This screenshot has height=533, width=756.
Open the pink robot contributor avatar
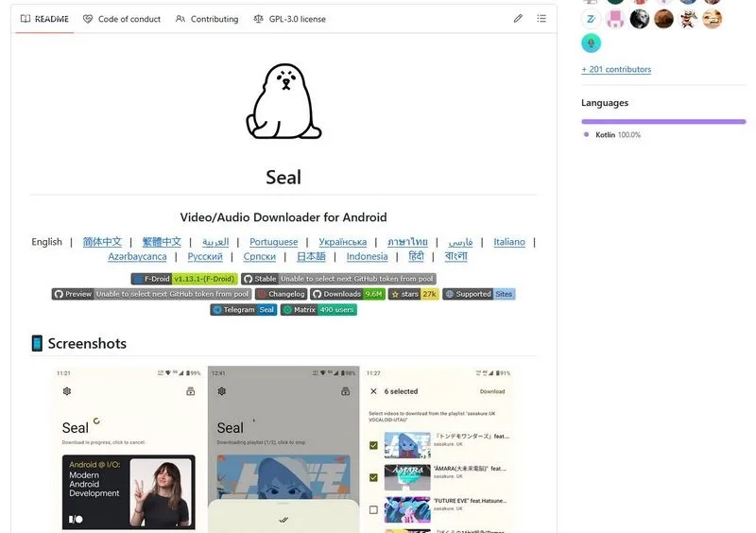click(615, 19)
